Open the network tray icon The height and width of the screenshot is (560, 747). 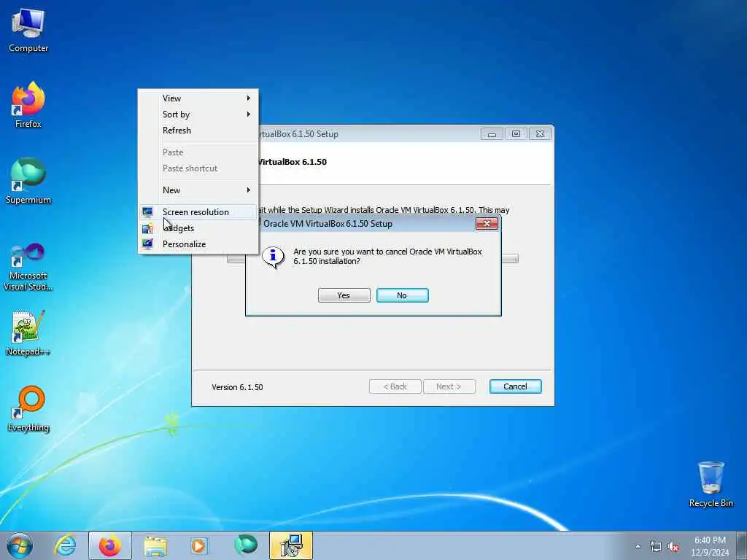656,547
